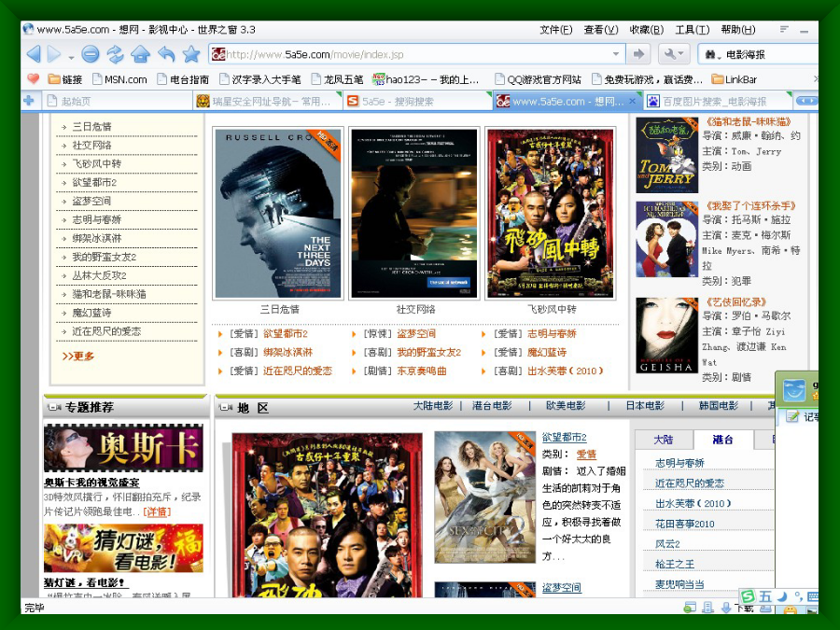The height and width of the screenshot is (630, 840).
Task: Click the Go arrow beside address bar
Action: point(638,54)
